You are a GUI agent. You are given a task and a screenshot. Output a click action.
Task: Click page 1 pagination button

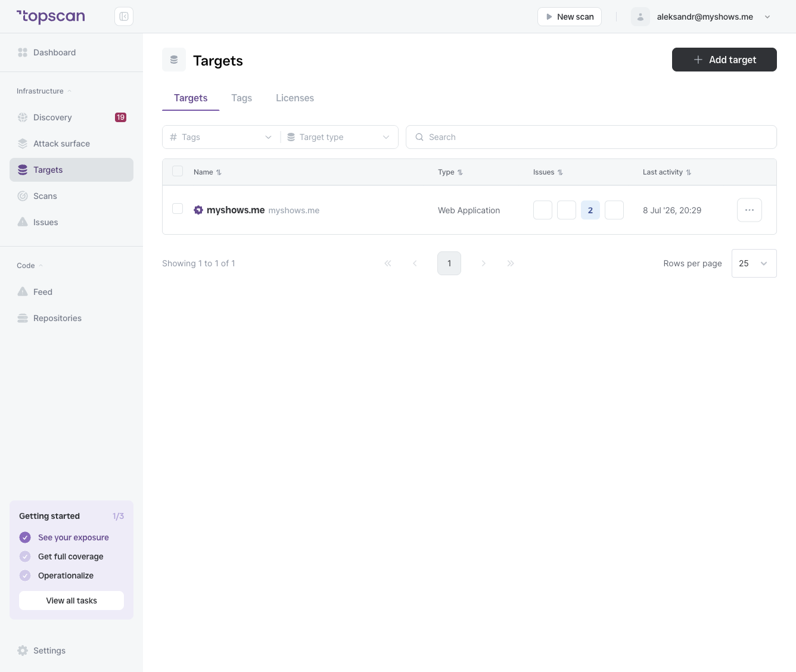(449, 263)
